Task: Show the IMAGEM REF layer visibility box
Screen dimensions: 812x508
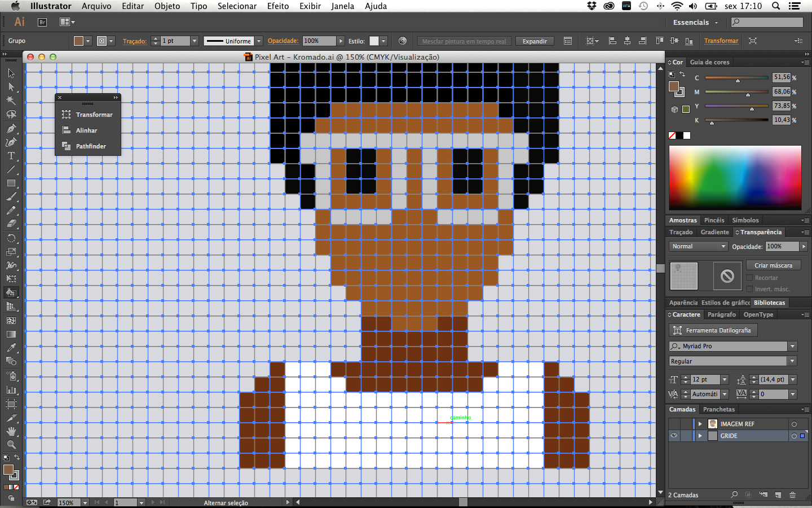Action: coord(674,424)
